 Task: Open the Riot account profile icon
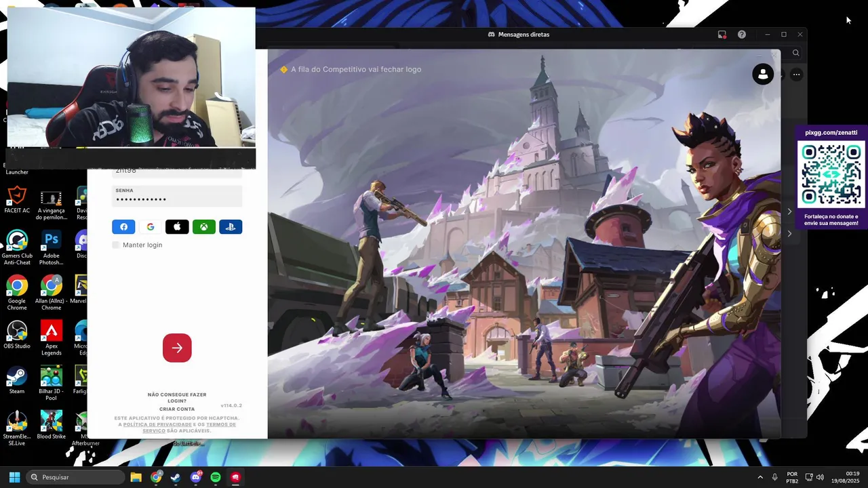[763, 74]
